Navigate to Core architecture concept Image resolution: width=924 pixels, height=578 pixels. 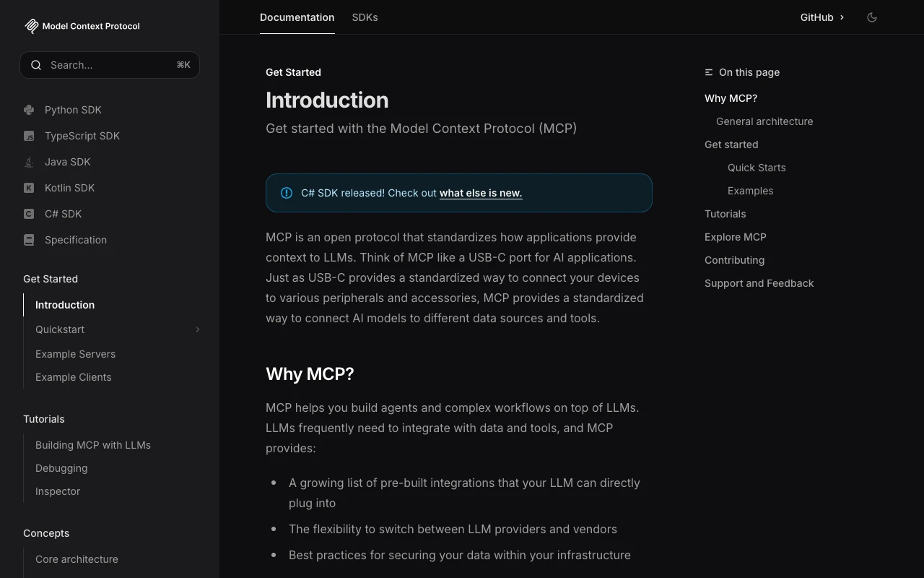pos(77,559)
